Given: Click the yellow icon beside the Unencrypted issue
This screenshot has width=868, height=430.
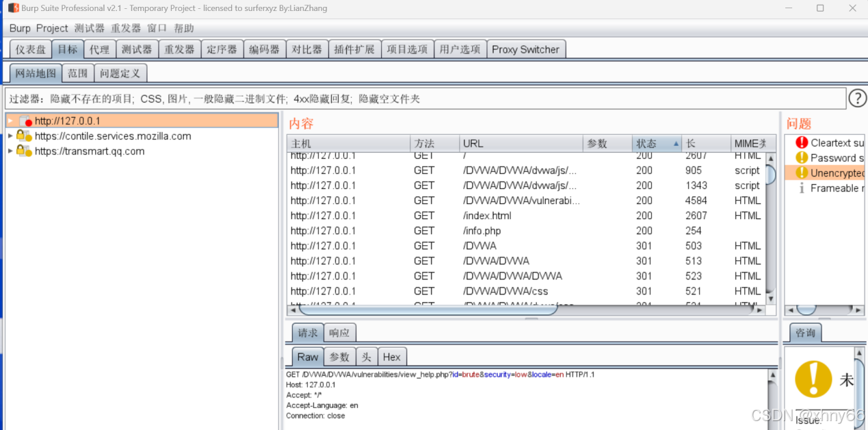Looking at the screenshot, I should (802, 173).
